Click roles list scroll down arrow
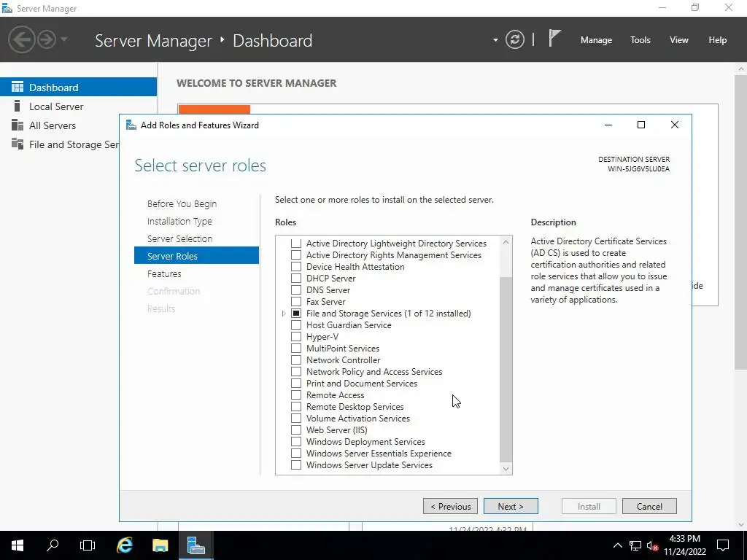 pyautogui.click(x=506, y=469)
